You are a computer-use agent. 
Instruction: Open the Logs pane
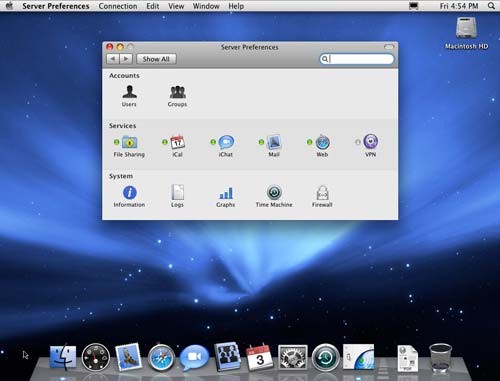pos(177,196)
